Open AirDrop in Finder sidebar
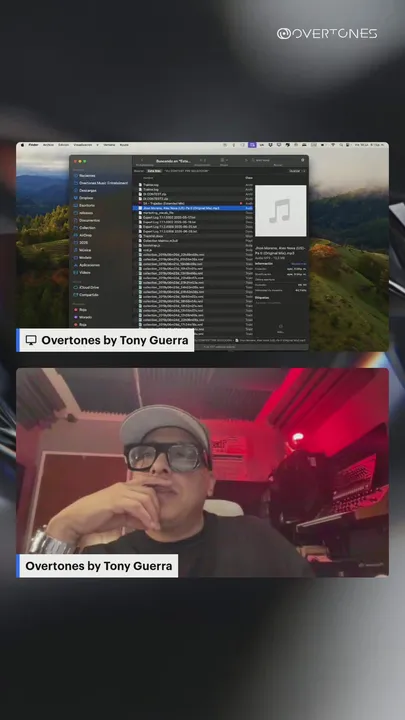The height and width of the screenshot is (720, 405). 83,235
